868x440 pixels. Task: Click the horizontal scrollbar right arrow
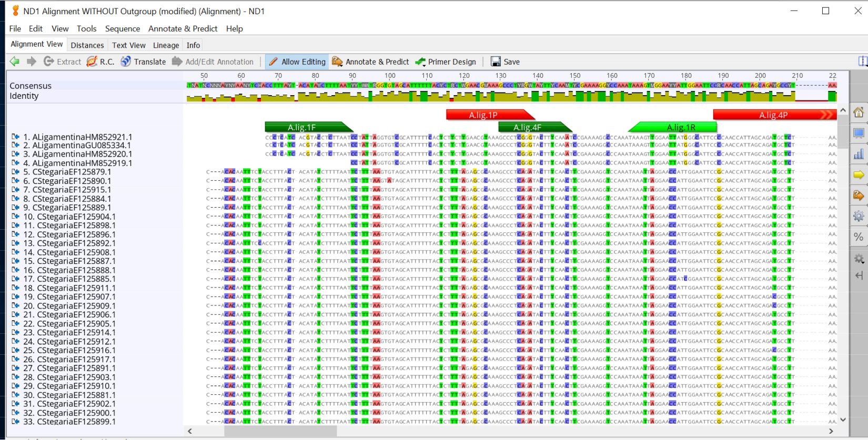831,431
